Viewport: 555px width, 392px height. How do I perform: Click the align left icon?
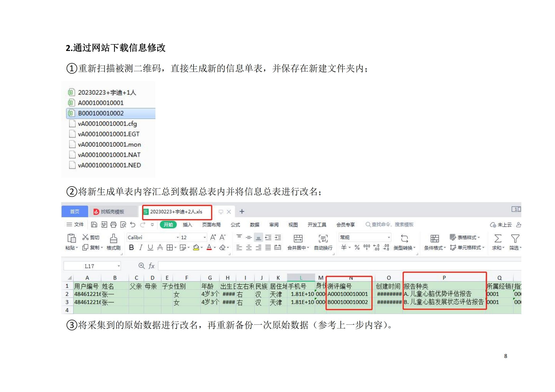pyautogui.click(x=239, y=247)
